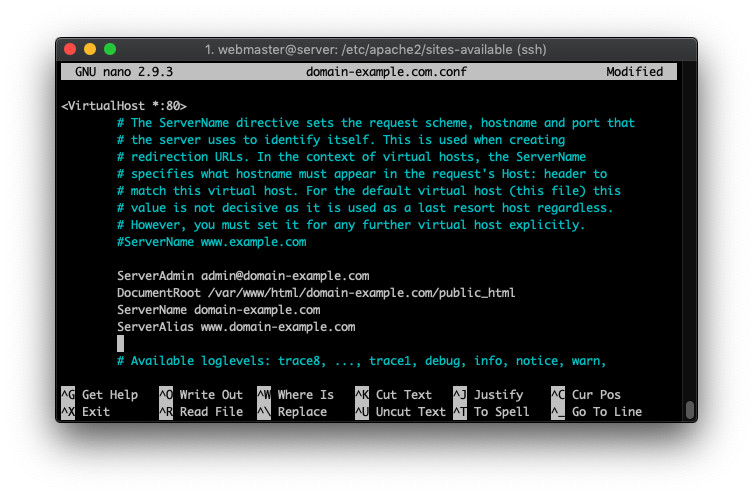Screen dimensions: 753x496
Task: Maximize the window with the green button
Action: tap(110, 49)
